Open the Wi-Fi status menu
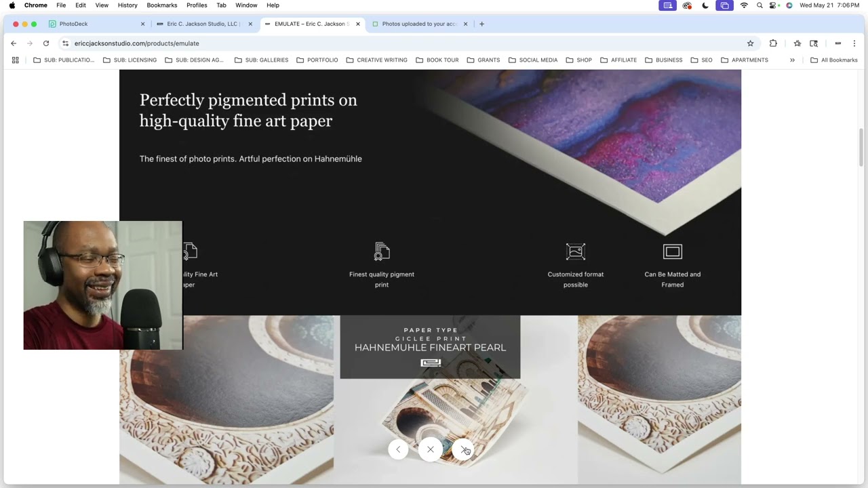This screenshot has width=868, height=488. (x=744, y=5)
